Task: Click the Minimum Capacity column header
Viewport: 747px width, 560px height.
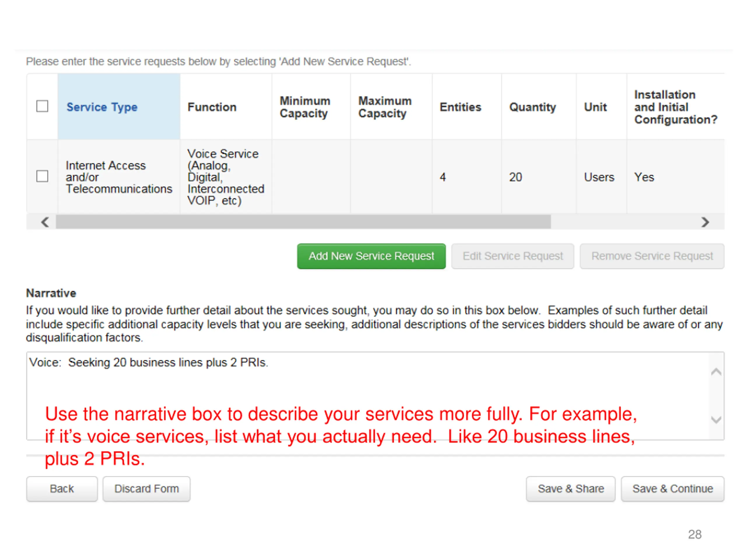Action: coord(311,107)
